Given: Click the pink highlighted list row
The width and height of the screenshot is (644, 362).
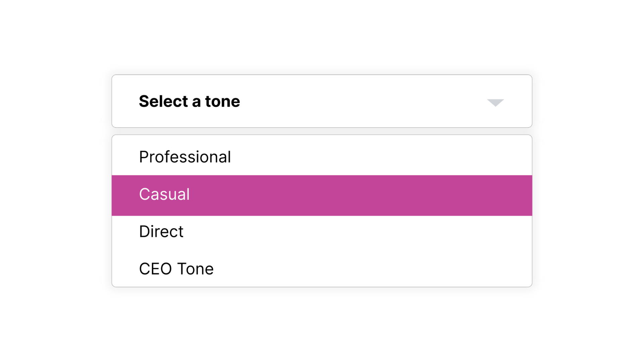Looking at the screenshot, I should (321, 195).
